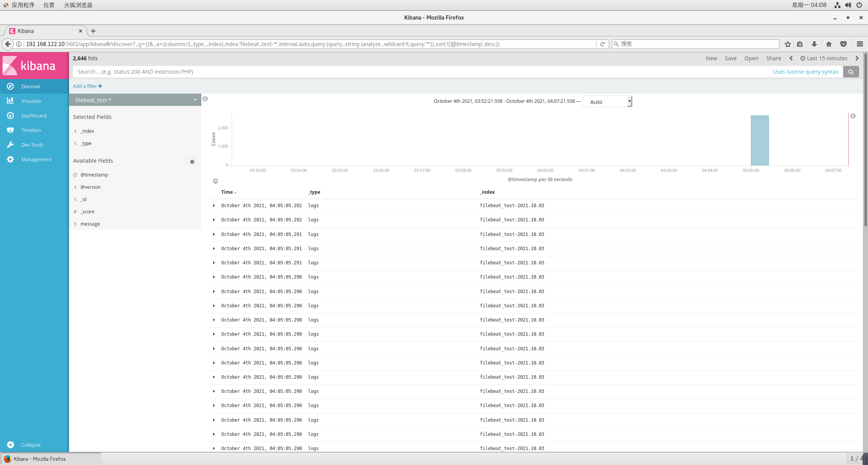Click the Save menu item
868x465 pixels.
730,58
